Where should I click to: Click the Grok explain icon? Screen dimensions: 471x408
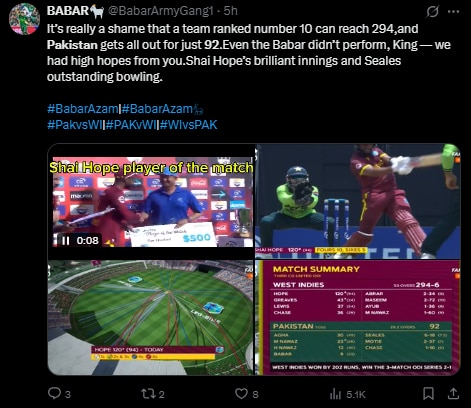point(432,12)
